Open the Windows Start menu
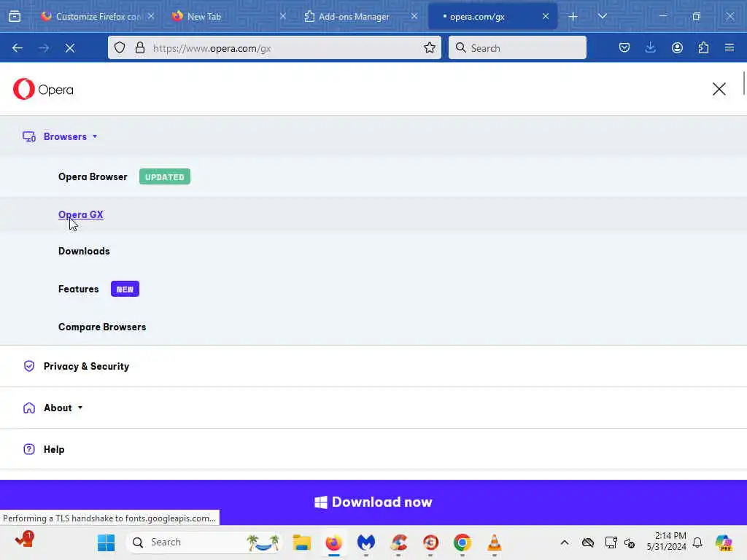747x560 pixels. [106, 542]
